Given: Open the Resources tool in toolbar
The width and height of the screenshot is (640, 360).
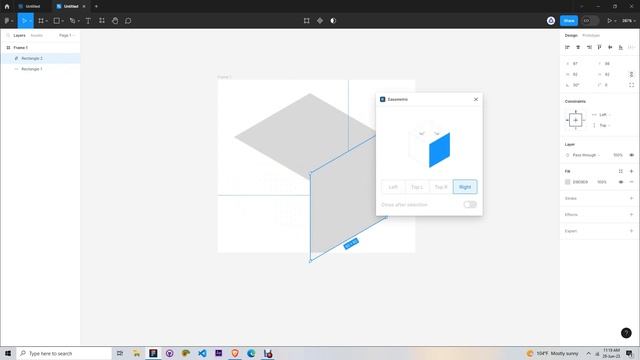Looking at the screenshot, I should click(102, 21).
